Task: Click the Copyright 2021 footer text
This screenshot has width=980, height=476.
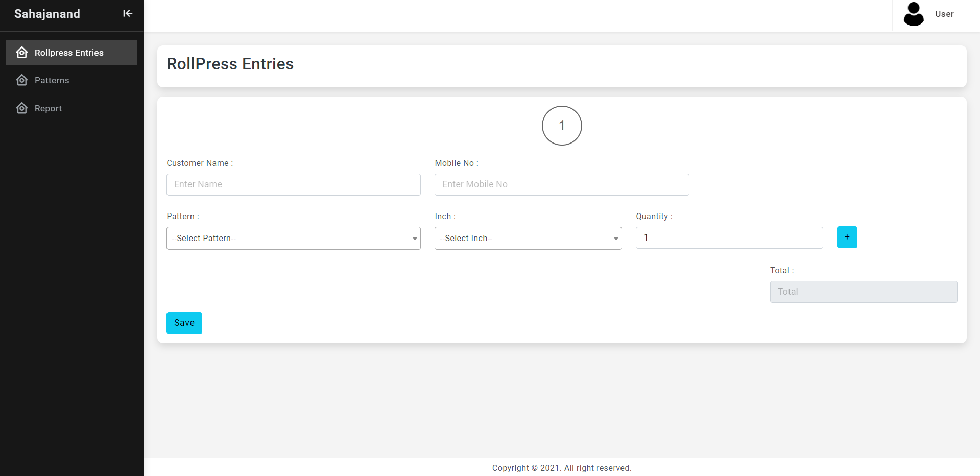Action: tap(562, 468)
